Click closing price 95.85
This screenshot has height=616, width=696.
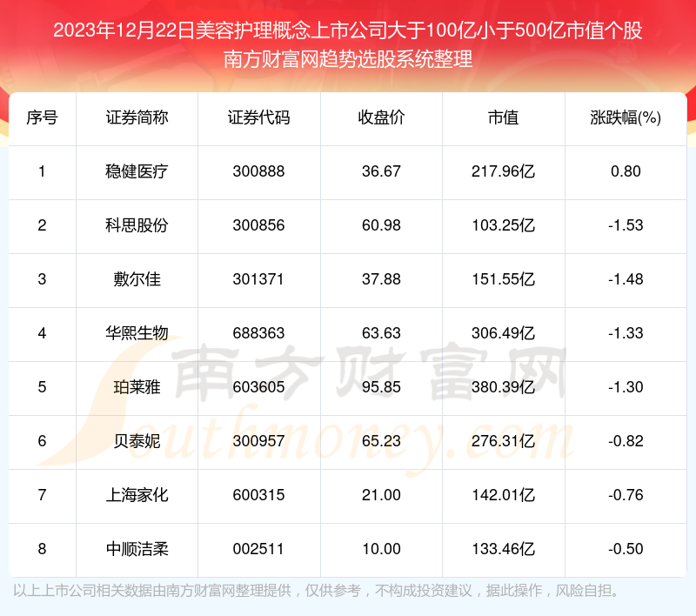pyautogui.click(x=381, y=387)
